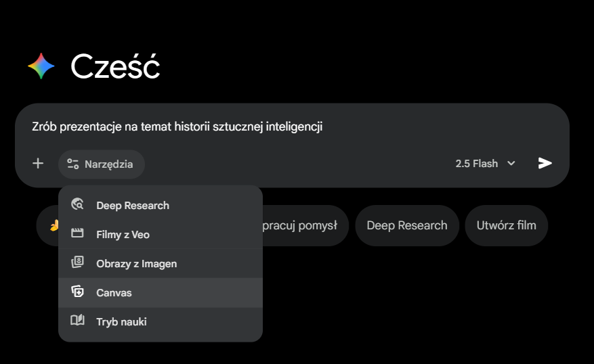This screenshot has width=594, height=364.
Task: Click the Canvas icon in tools list
Action: pyautogui.click(x=77, y=292)
